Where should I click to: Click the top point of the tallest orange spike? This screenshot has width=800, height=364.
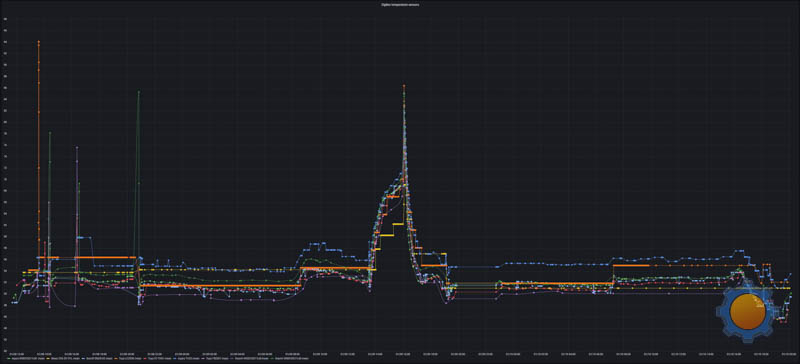coord(39,41)
